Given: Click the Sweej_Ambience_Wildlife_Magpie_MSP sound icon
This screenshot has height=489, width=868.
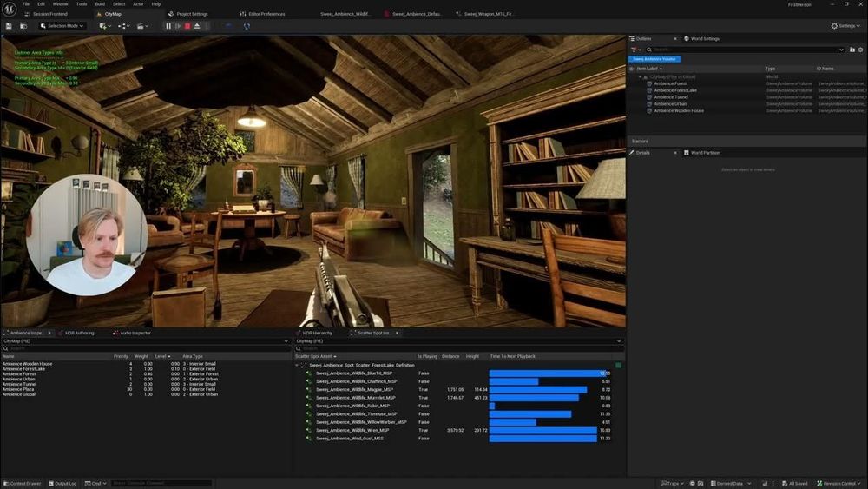Looking at the screenshot, I should tap(309, 390).
